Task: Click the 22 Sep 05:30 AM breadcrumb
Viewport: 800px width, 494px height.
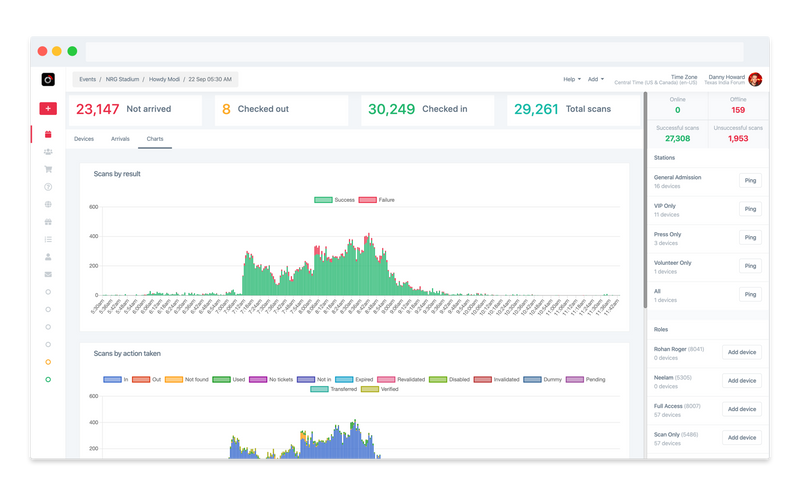Action: pos(210,79)
